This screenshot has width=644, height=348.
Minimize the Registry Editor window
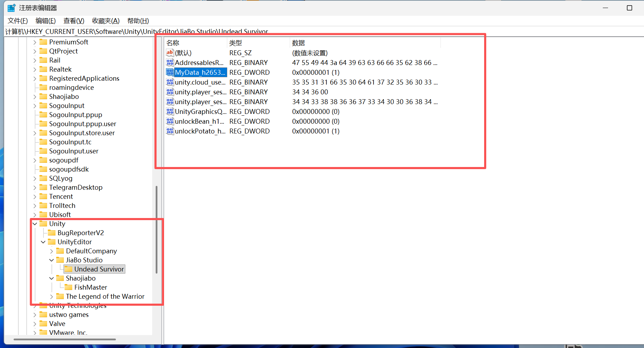pos(605,8)
